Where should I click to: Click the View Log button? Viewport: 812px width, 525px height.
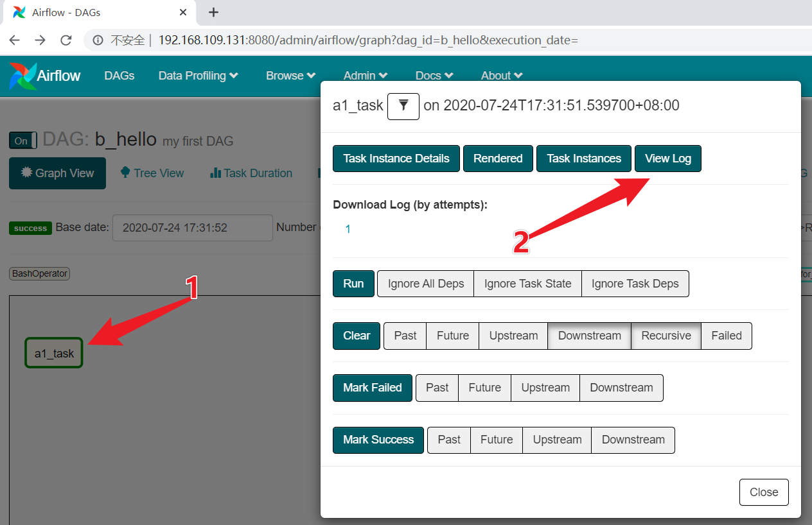tap(667, 159)
